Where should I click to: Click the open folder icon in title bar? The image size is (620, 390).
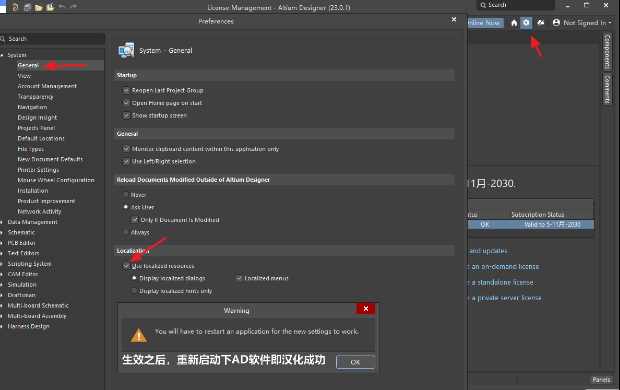39,8
